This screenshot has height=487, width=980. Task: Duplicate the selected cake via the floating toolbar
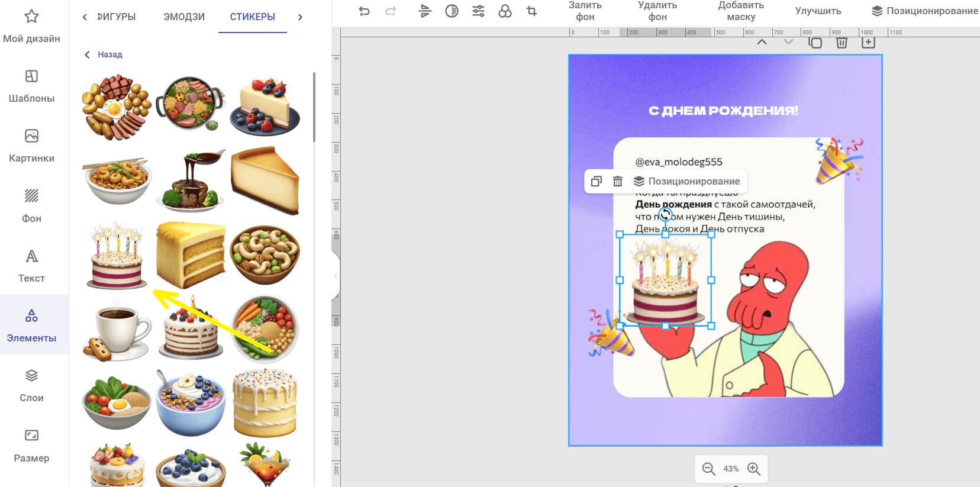597,181
